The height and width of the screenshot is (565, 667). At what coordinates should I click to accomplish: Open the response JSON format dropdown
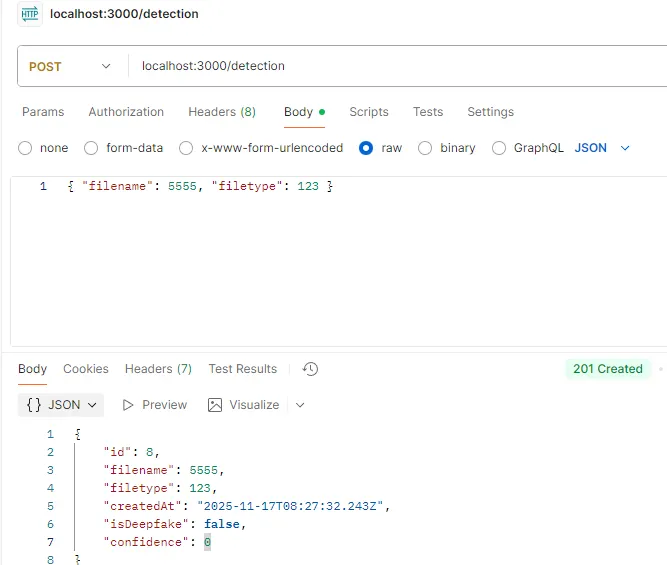click(x=62, y=405)
